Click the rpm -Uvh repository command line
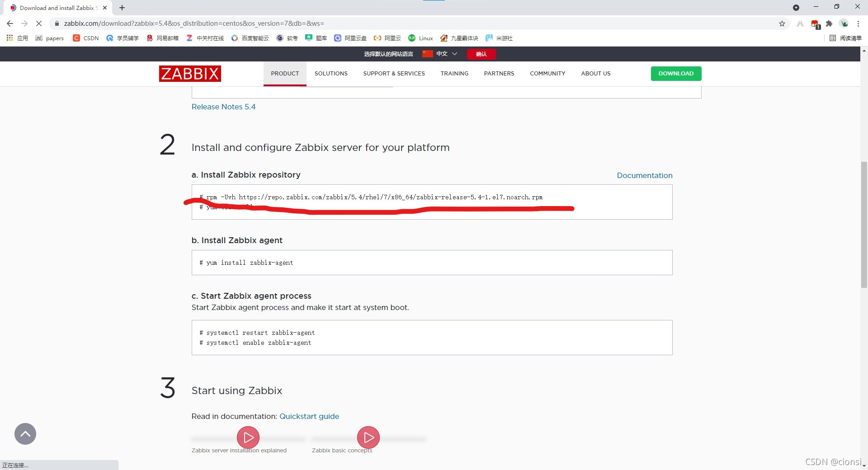Screen dimensions: 868x470 pyautogui.click(x=371, y=197)
